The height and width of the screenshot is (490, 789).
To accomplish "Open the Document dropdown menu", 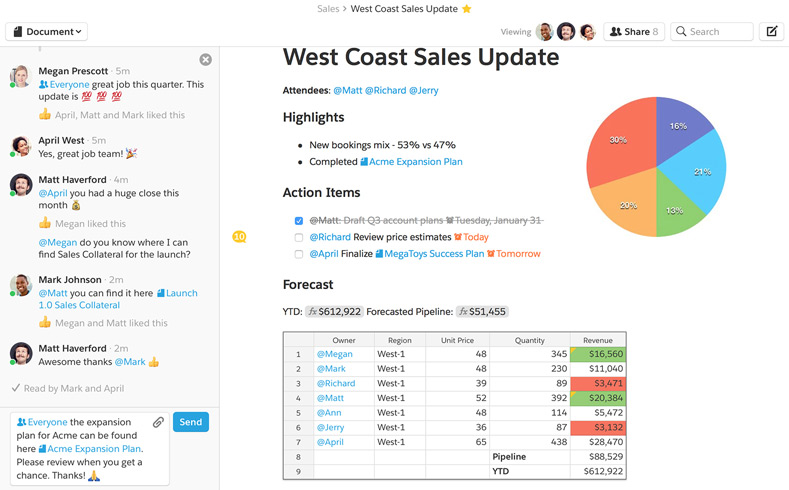I will (x=47, y=32).
